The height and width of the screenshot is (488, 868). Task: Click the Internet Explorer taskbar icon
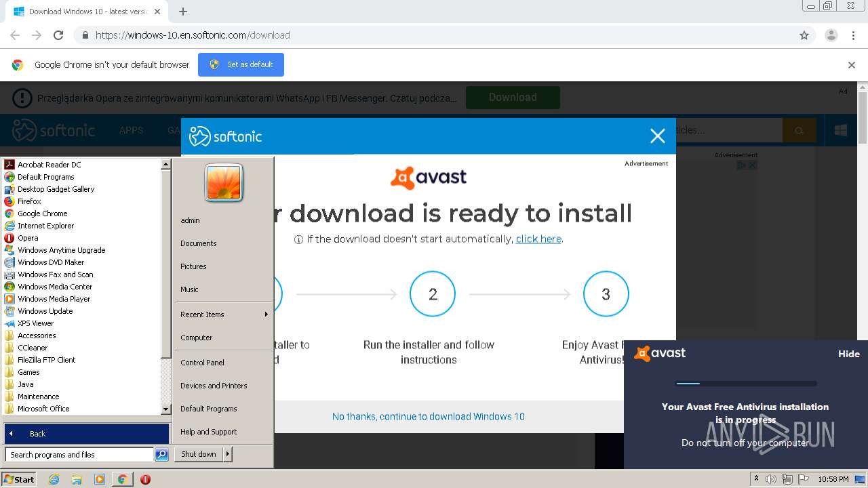(54, 479)
